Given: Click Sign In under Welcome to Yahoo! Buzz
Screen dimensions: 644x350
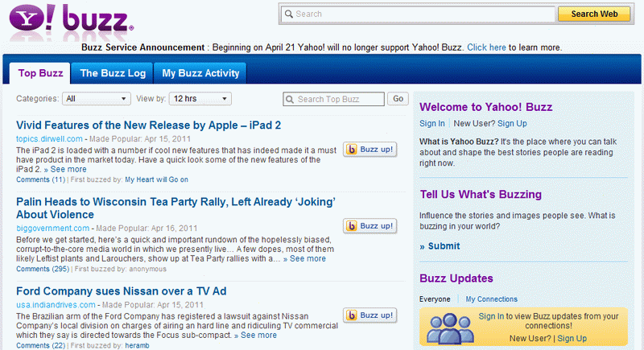Looking at the screenshot, I should pyautogui.click(x=432, y=123).
